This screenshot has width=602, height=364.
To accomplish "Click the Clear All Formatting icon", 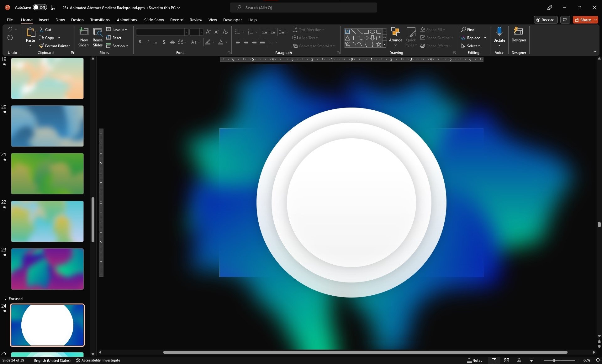I will point(225,32).
